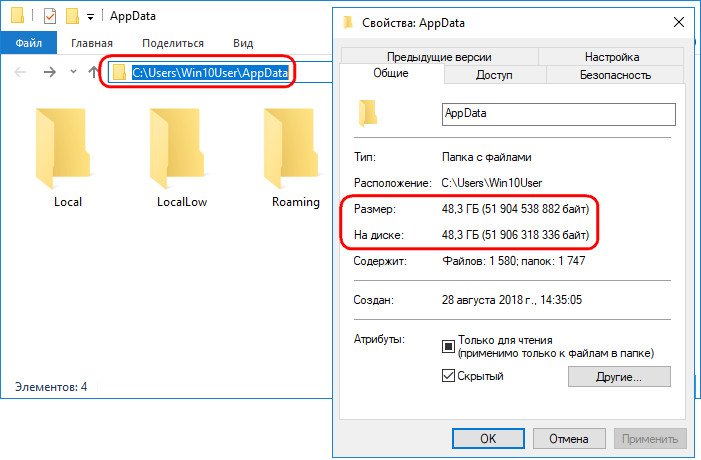Click New folder quick access icon
This screenshot has height=460, width=701.
tap(72, 16)
